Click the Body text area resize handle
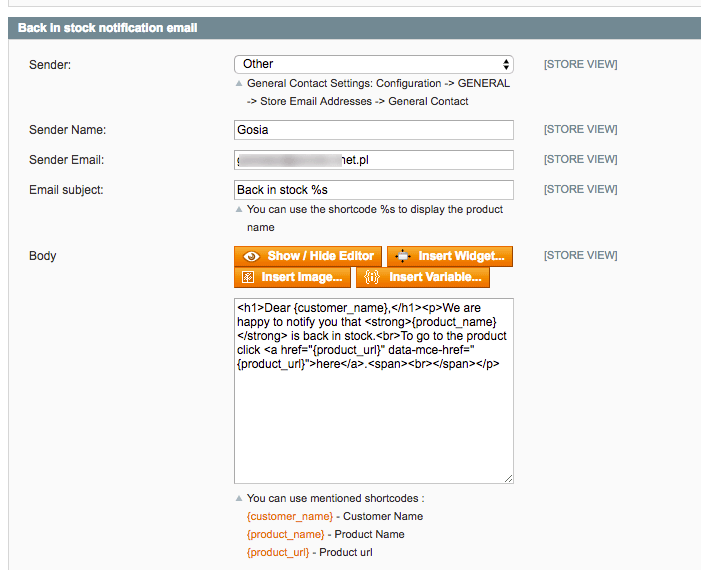This screenshot has width=701, height=570. [x=508, y=479]
